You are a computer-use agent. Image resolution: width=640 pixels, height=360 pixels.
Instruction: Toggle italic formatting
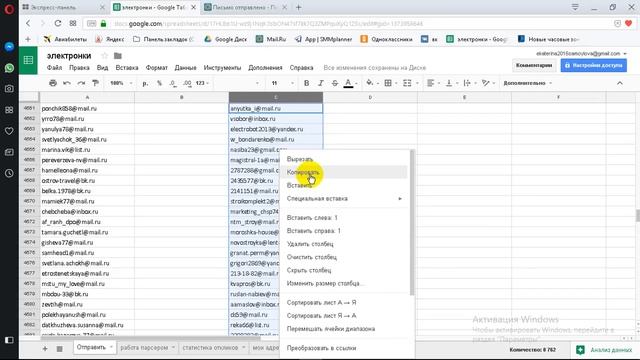click(320, 83)
